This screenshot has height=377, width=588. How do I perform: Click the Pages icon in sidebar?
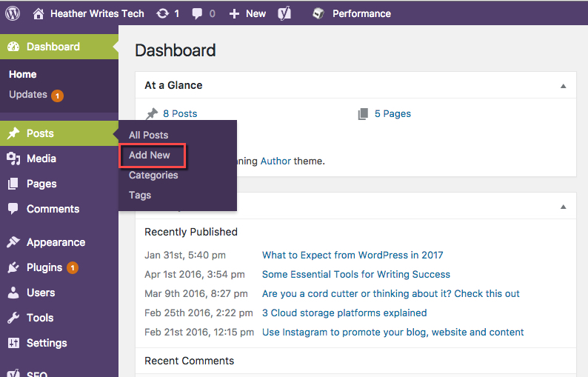[x=13, y=184]
